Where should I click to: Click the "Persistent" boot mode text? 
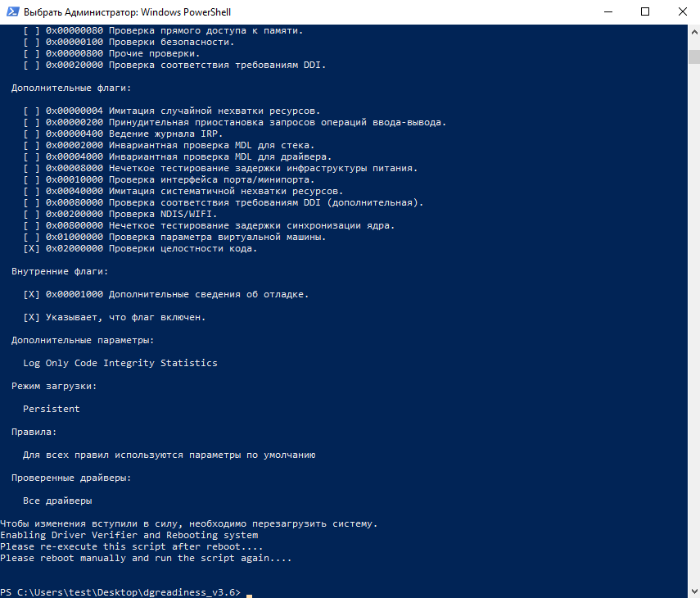point(52,409)
